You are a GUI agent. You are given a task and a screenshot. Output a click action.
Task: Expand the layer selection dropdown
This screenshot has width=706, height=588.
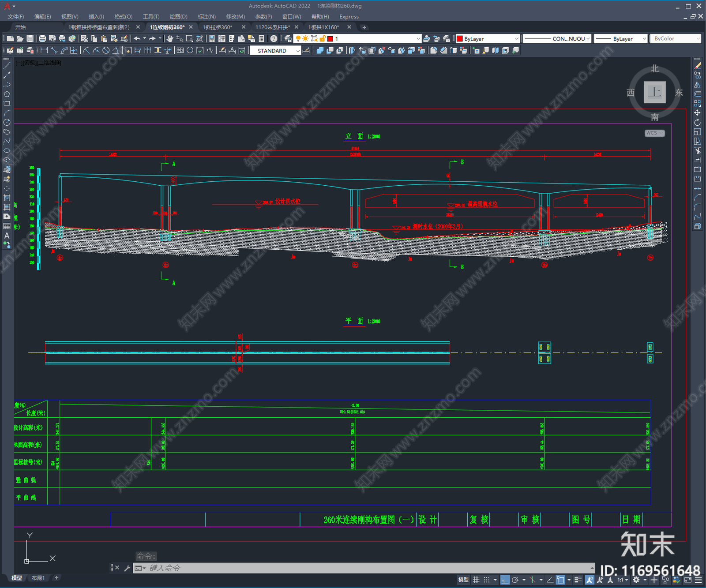pos(418,39)
